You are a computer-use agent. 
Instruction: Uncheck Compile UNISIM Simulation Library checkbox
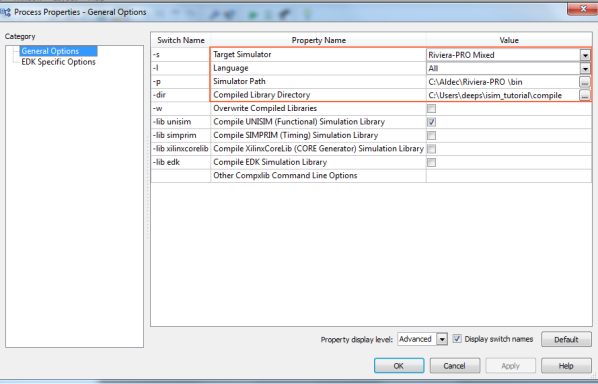[x=431, y=122]
